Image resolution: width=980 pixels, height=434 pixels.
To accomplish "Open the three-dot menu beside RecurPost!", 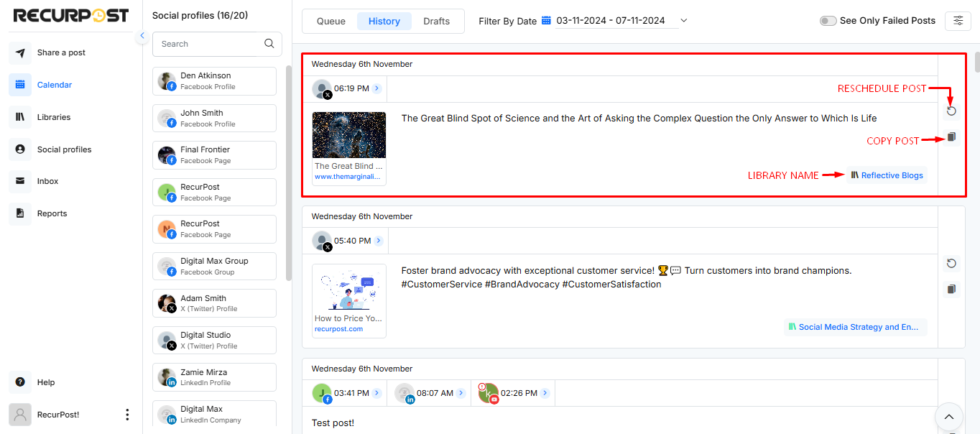I will pos(127,415).
